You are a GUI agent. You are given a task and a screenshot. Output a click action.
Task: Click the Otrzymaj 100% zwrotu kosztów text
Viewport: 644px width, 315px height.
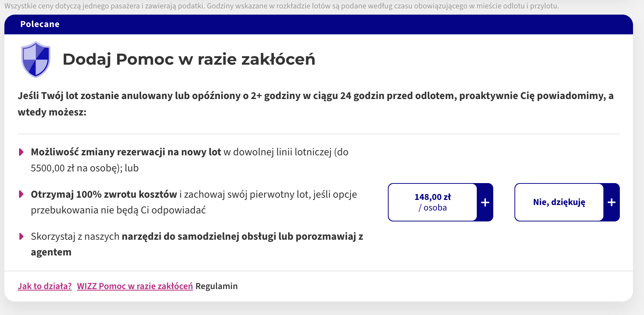point(104,194)
